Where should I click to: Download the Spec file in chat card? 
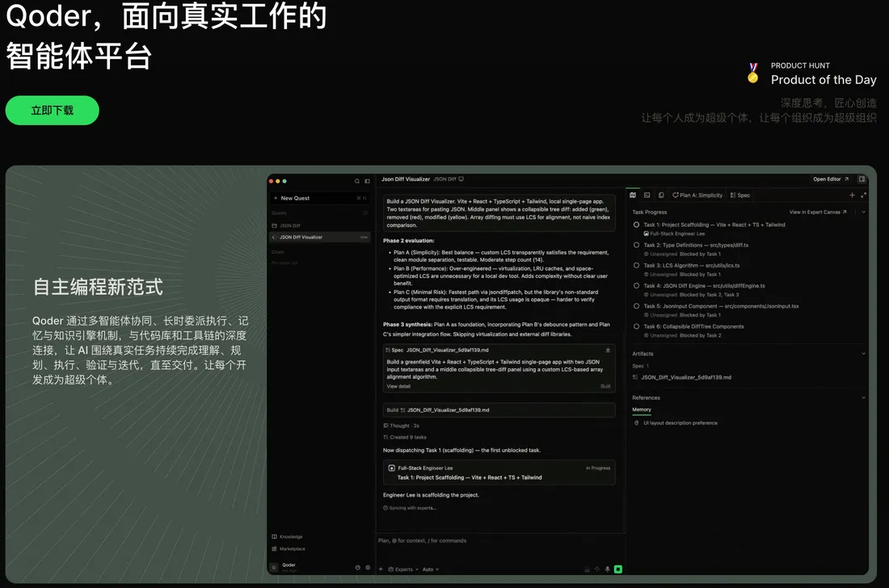(608, 350)
